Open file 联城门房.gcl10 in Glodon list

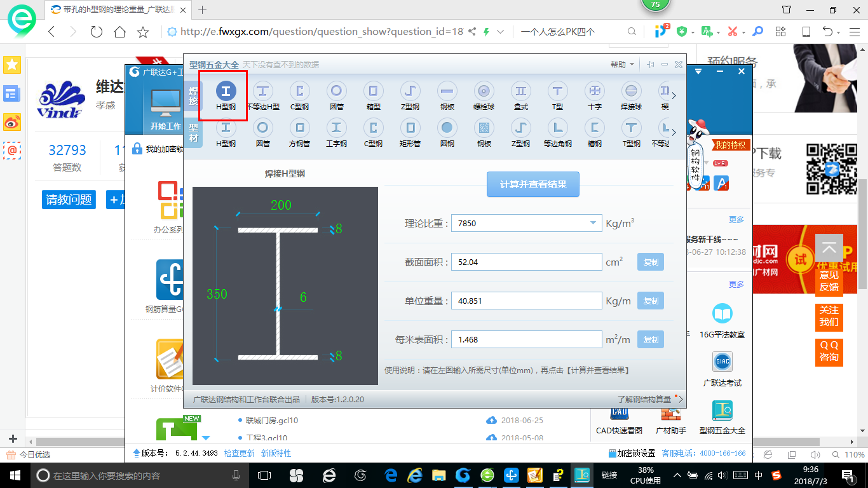click(x=272, y=420)
